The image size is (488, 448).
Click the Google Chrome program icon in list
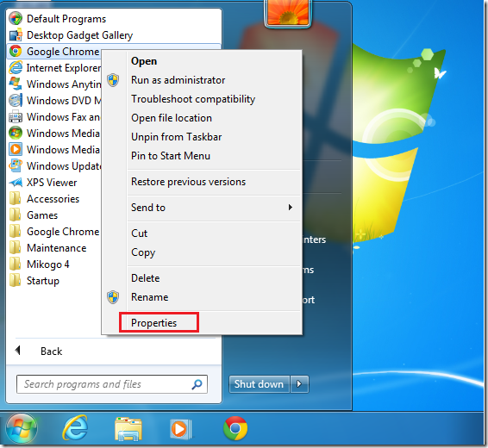coord(16,52)
